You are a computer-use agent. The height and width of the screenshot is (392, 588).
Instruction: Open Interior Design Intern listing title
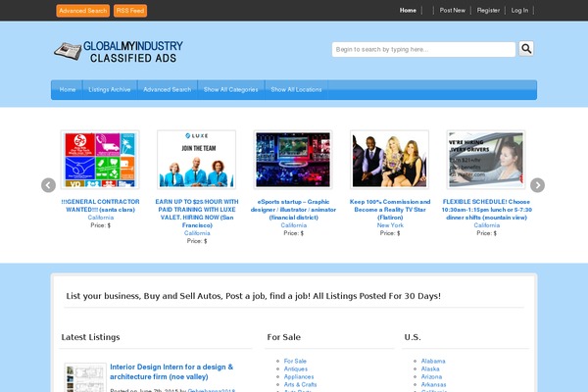[x=171, y=371]
